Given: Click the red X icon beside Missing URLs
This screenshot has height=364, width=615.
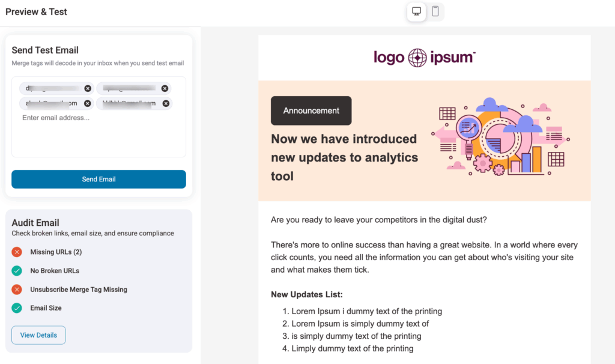Looking at the screenshot, I should (17, 252).
